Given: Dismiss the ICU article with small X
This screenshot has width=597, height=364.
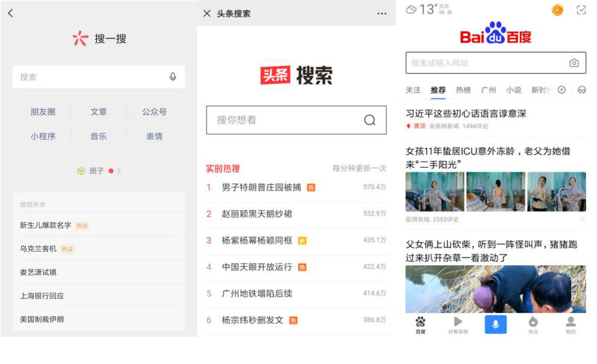Looking at the screenshot, I should [x=583, y=219].
